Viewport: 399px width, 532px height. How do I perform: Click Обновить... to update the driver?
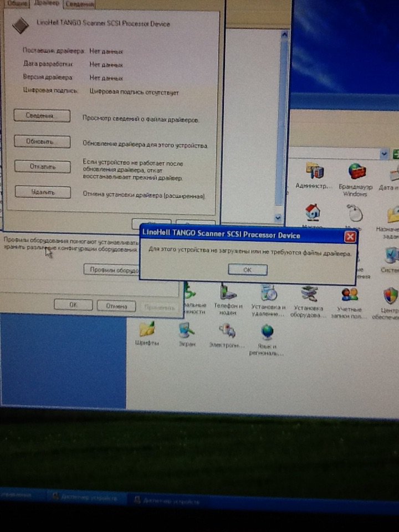click(42, 141)
